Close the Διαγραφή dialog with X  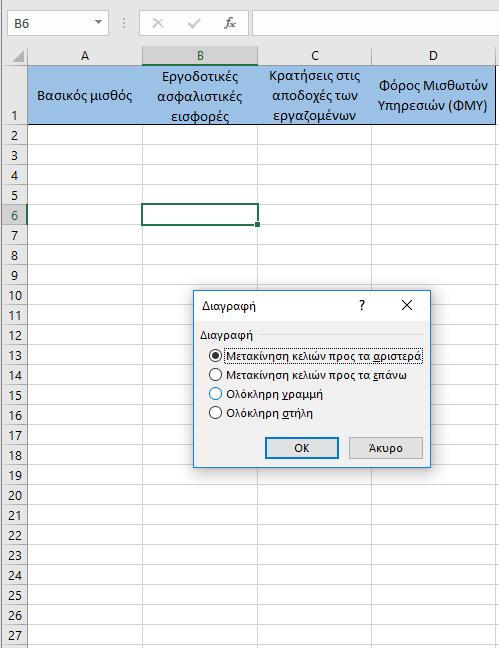(x=407, y=305)
